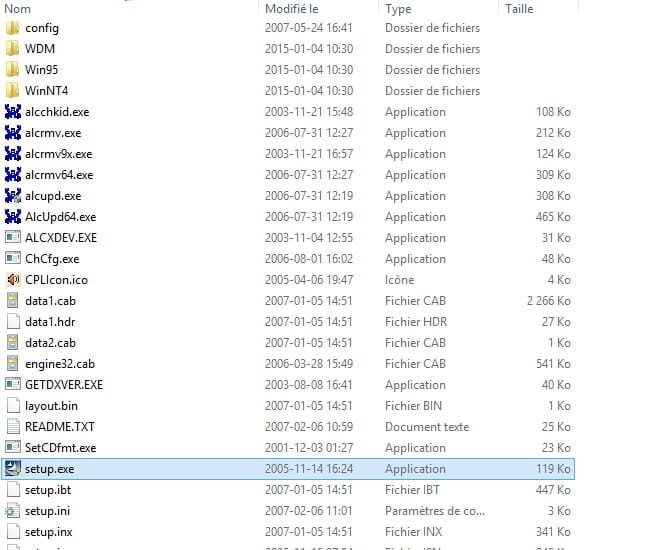Select the alcrmv9x.exe file name

point(58,154)
